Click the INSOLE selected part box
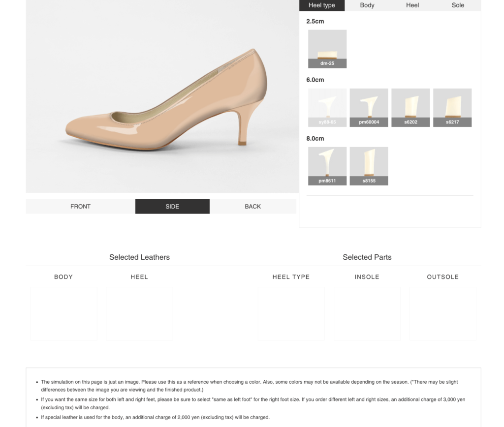This screenshot has height=427, width=504. click(367, 313)
